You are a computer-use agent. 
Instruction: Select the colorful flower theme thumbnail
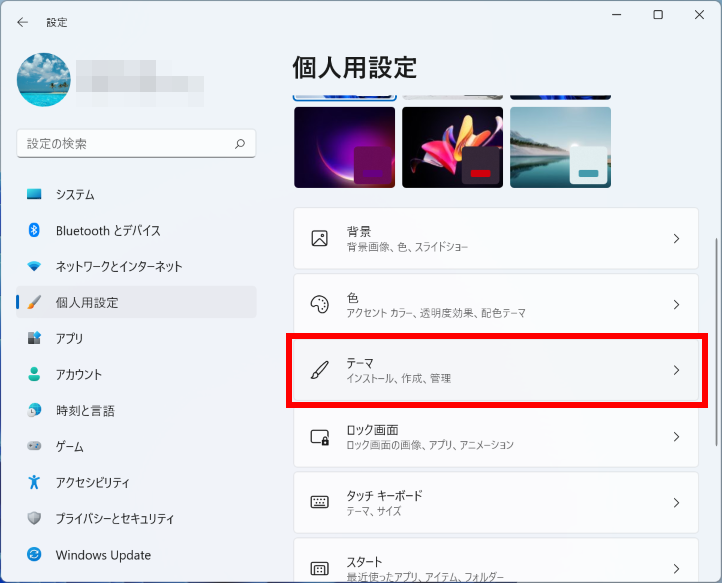(x=453, y=147)
